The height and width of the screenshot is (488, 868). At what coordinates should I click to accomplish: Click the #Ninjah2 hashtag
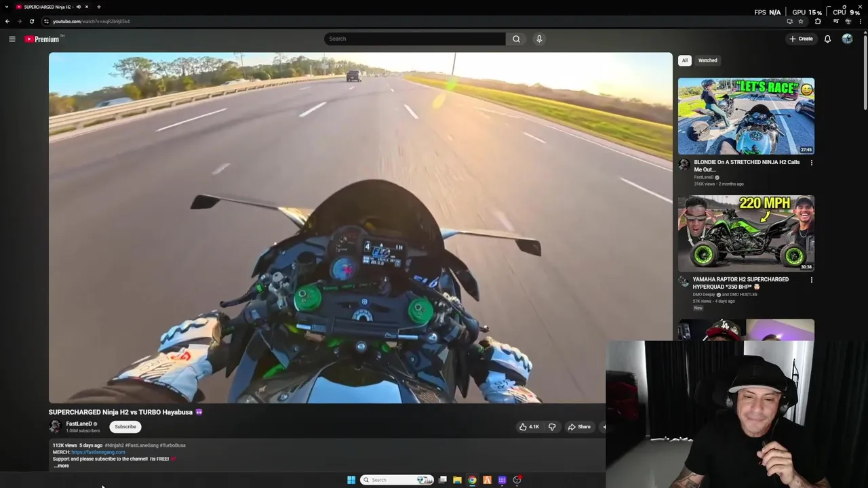116,445
